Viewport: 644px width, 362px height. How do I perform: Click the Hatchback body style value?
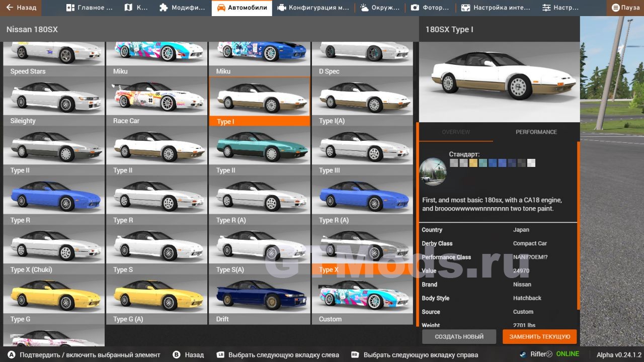point(527,298)
